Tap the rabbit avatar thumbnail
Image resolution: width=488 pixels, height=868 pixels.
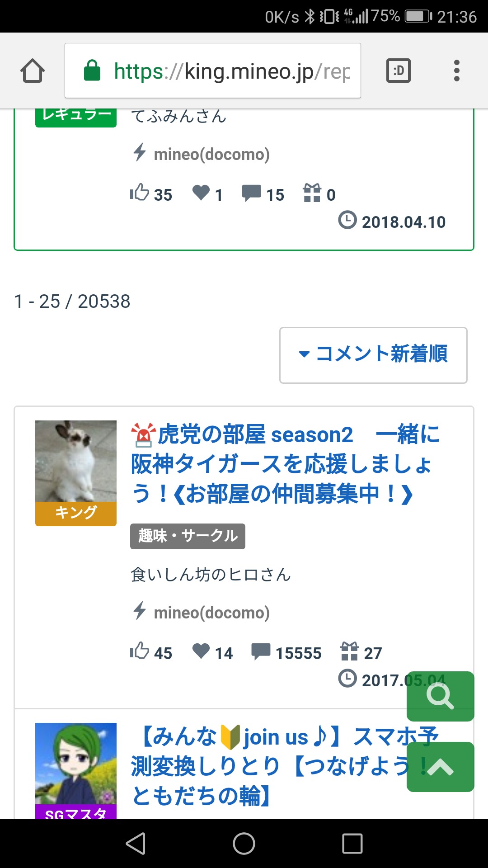[x=76, y=461]
